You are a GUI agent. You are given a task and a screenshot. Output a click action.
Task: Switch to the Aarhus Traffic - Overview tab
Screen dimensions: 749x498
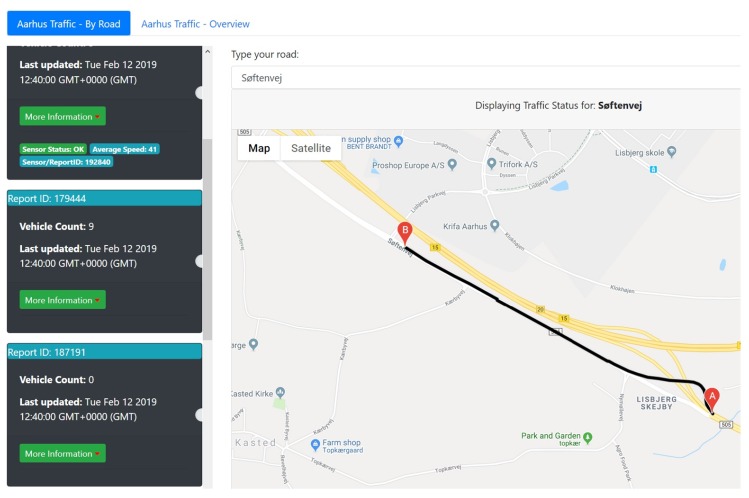pos(195,23)
